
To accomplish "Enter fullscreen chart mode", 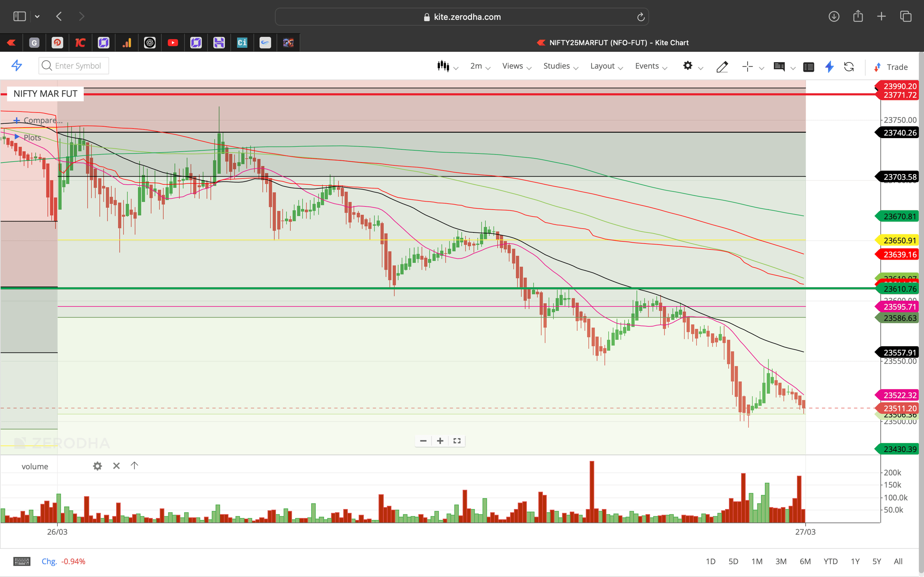I will [457, 441].
